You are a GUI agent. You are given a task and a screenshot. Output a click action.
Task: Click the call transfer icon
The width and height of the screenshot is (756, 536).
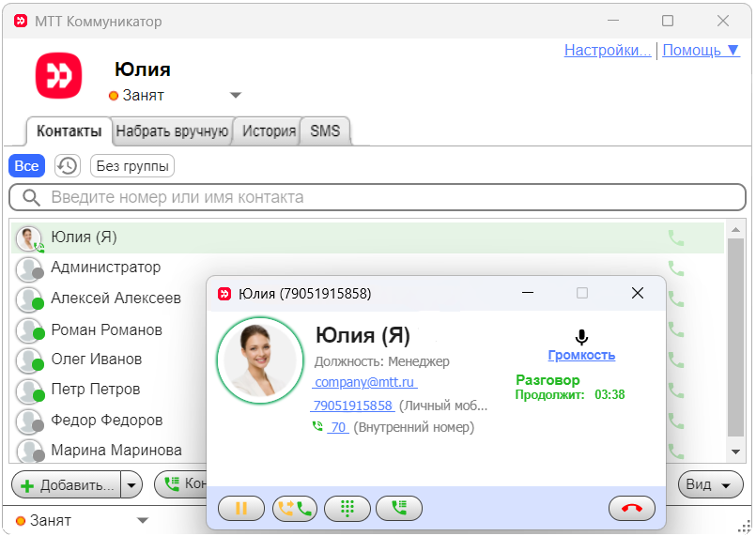tap(295, 509)
